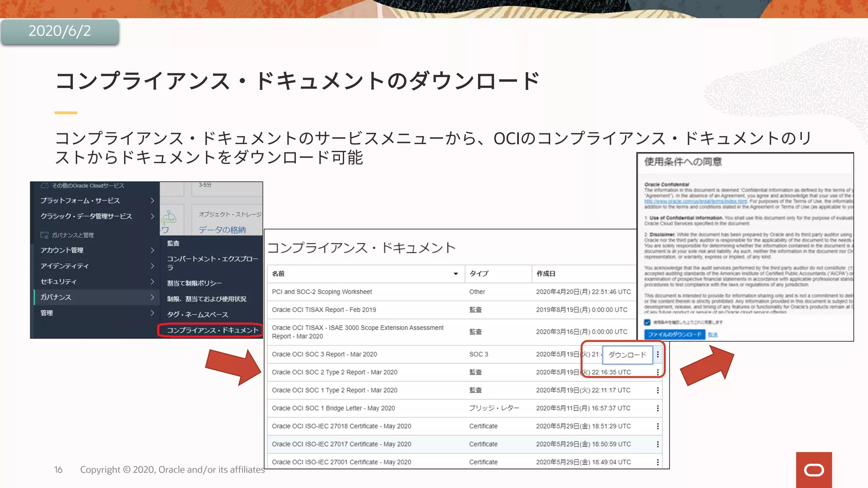Select Oracle OCI SOC 1 Bridge Letter - May 2020

click(x=333, y=408)
